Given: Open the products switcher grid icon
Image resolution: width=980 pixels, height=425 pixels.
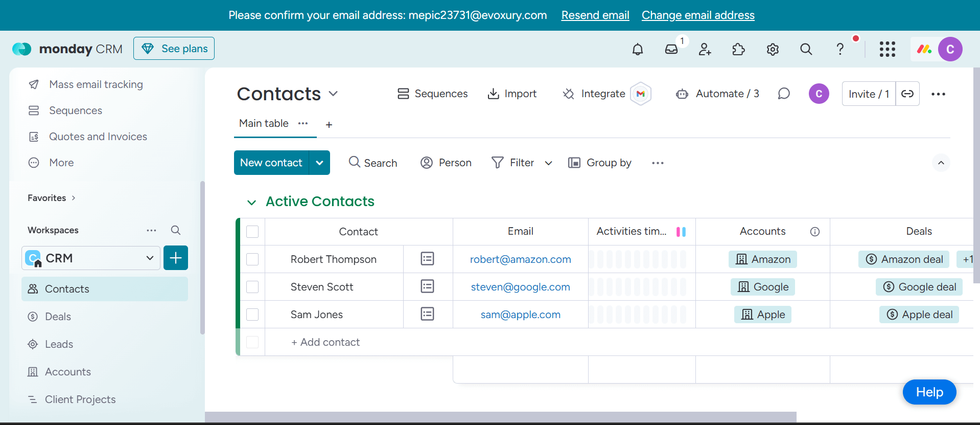Looking at the screenshot, I should click(887, 49).
